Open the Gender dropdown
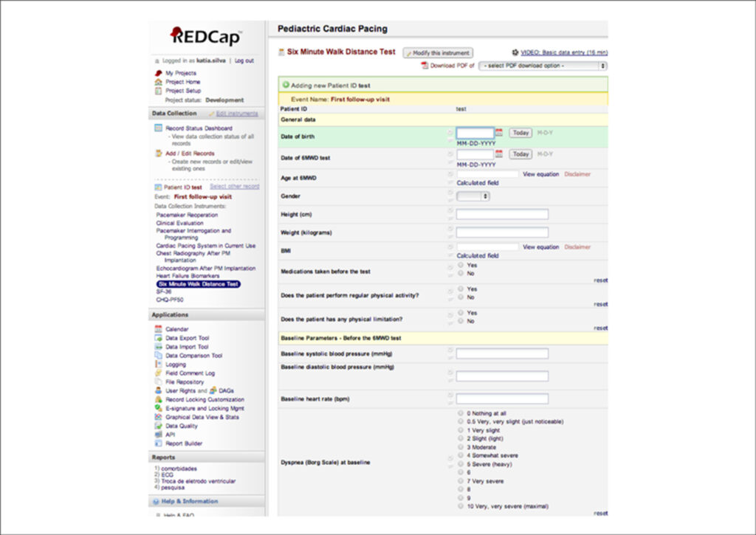The width and height of the screenshot is (756, 535). [x=473, y=196]
